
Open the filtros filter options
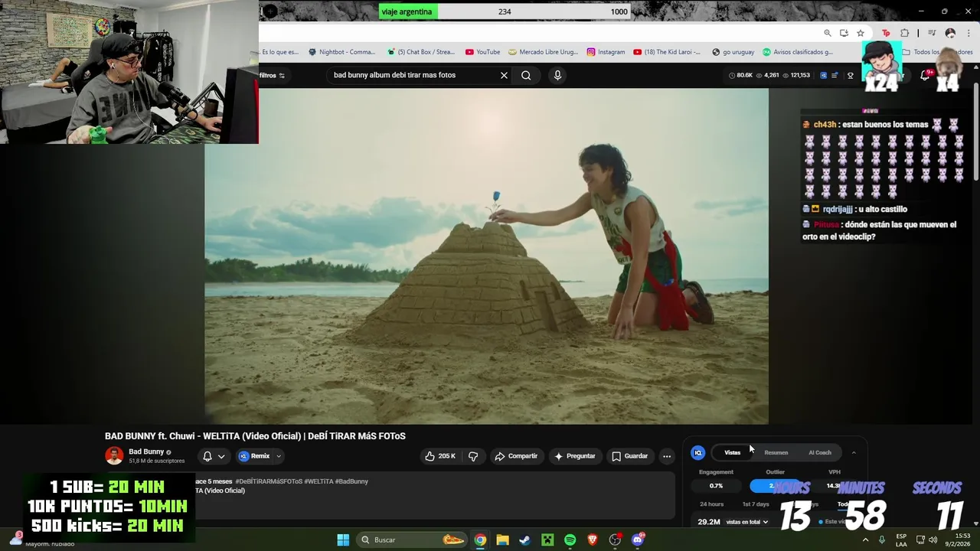272,75
